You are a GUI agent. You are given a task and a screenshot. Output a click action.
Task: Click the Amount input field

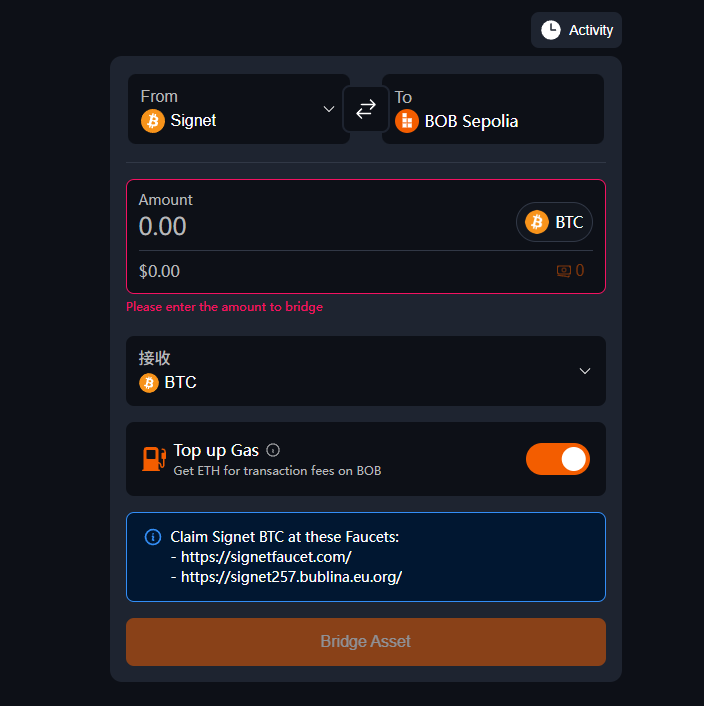coord(300,226)
